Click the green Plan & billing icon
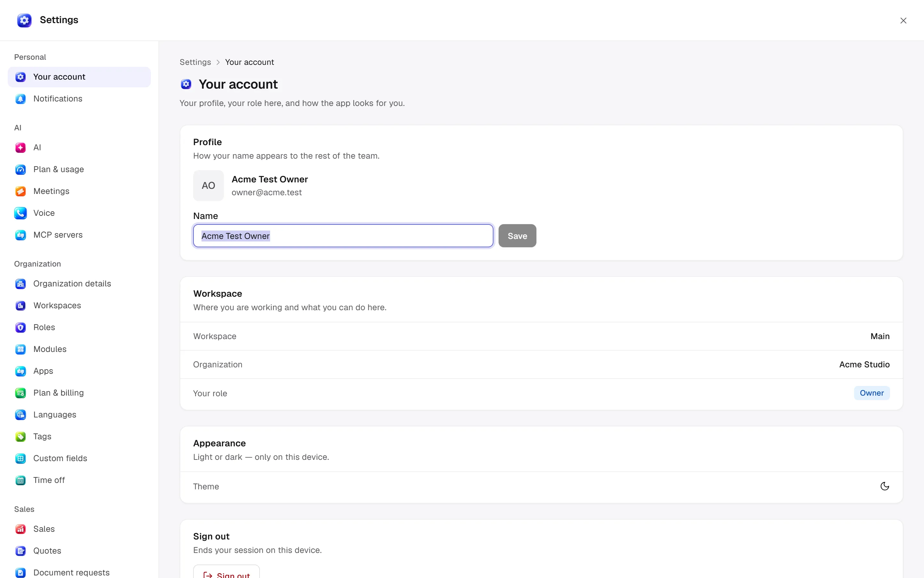 (21, 393)
